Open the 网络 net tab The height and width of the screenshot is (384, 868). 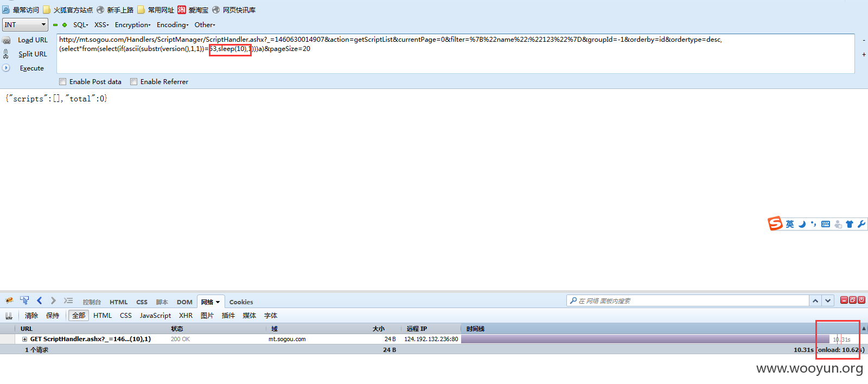click(x=210, y=302)
